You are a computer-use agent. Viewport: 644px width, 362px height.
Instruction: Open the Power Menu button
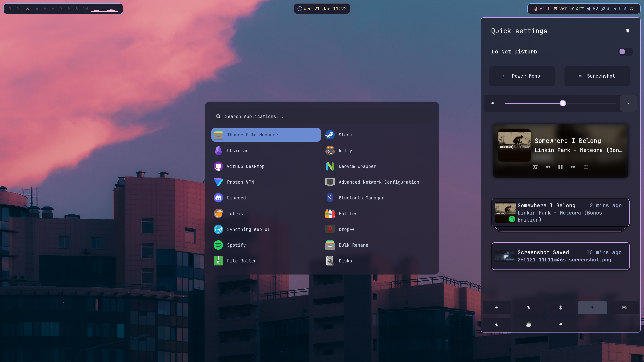[x=522, y=76]
